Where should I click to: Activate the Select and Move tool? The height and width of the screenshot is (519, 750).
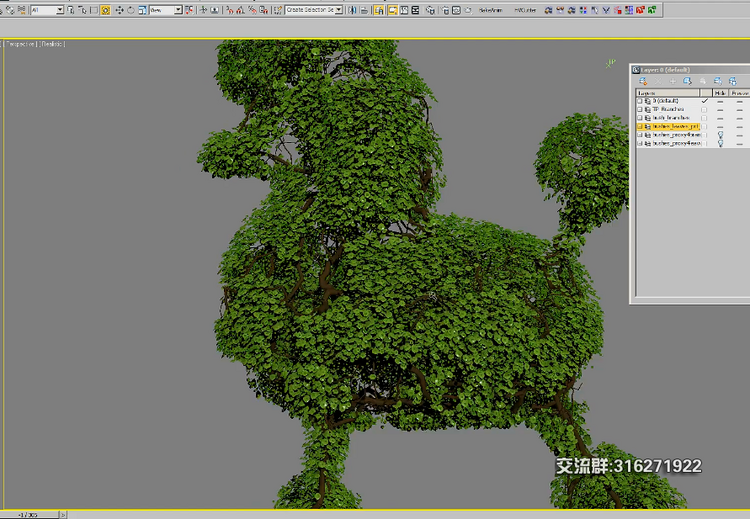pyautogui.click(x=119, y=10)
